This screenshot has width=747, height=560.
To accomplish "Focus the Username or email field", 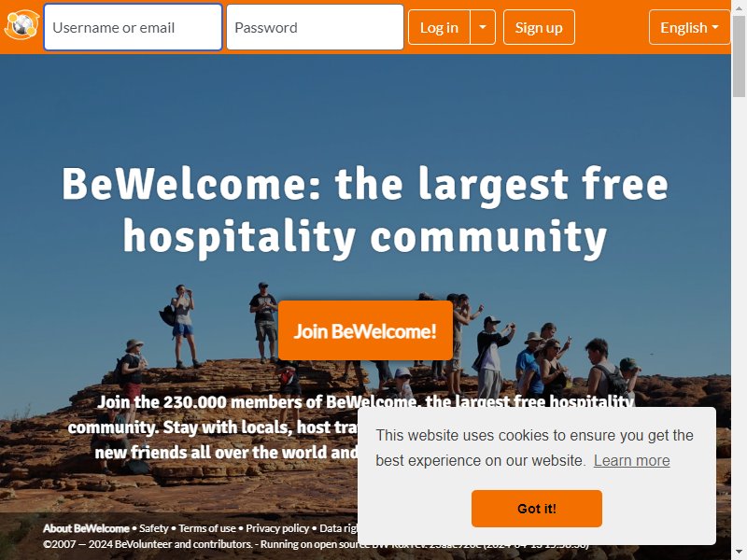I will [x=133, y=27].
